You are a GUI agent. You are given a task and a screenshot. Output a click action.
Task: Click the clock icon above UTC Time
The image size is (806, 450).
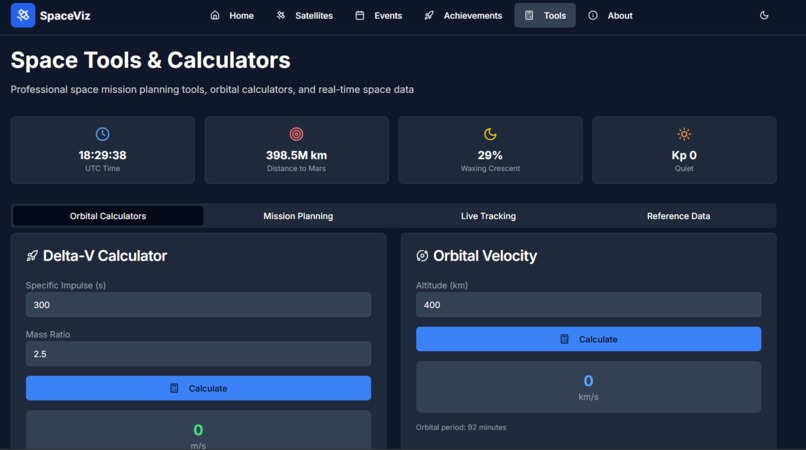(102, 134)
